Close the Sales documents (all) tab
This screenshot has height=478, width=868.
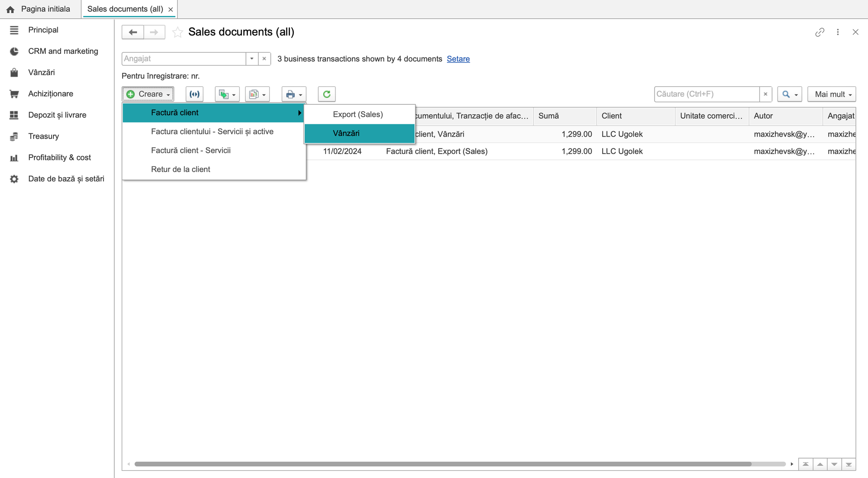[170, 9]
